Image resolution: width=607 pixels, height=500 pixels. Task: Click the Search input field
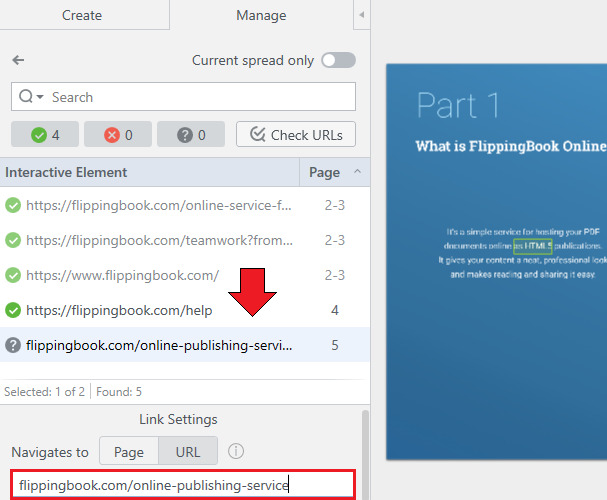point(183,96)
